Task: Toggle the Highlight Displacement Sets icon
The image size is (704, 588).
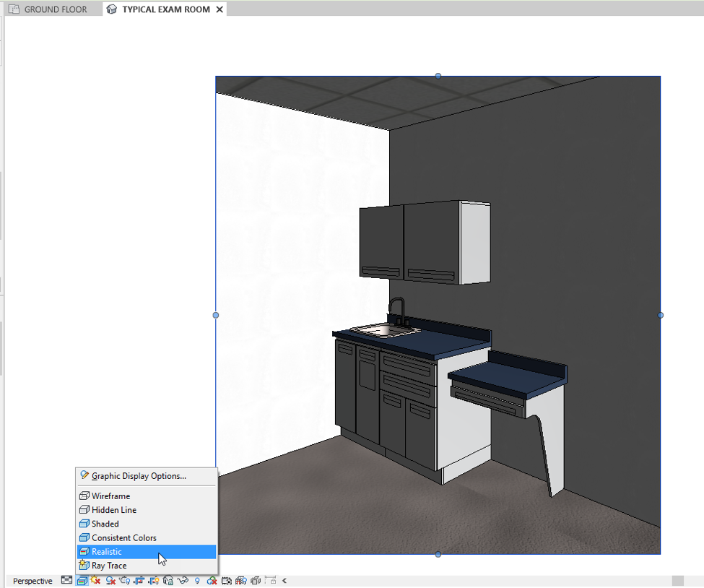Action: coord(256,580)
